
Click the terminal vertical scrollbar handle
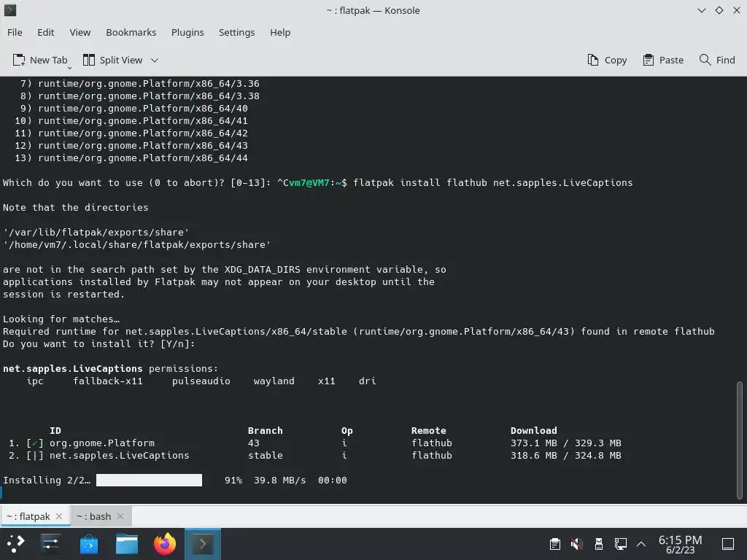(740, 440)
